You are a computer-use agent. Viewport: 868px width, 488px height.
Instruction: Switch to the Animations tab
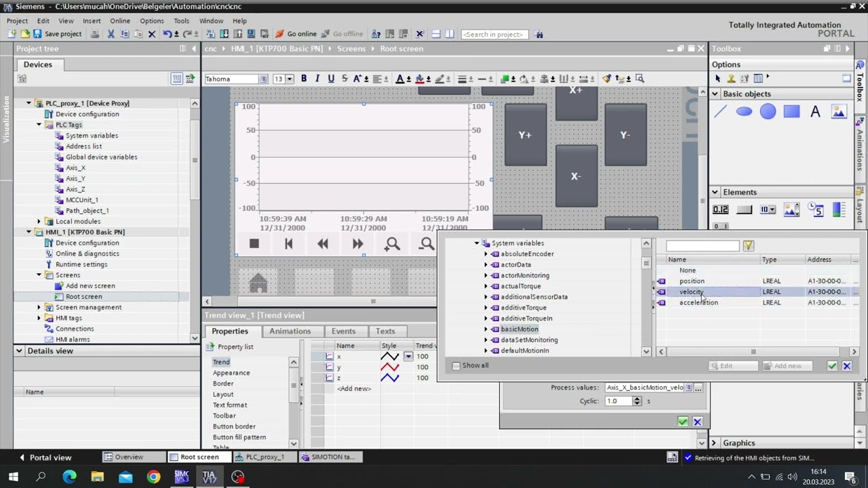(x=290, y=331)
